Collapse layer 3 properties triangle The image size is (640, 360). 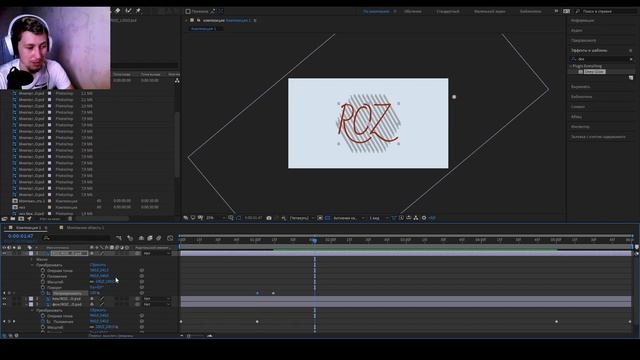pos(26,304)
